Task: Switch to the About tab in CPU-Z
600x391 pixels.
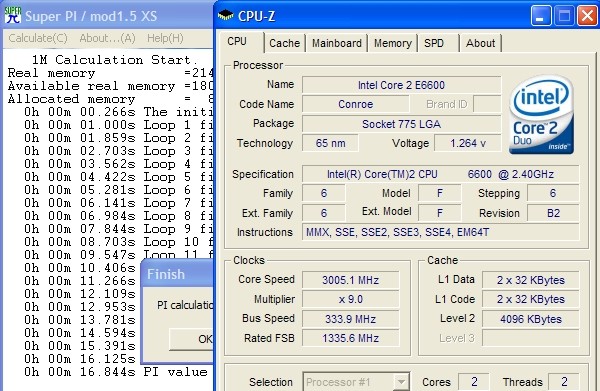Action: click(x=481, y=43)
